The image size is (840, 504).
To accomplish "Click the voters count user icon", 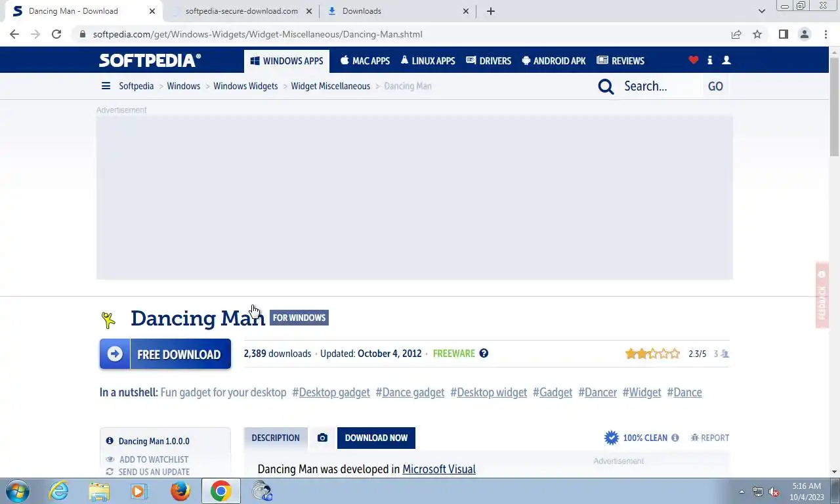I will click(724, 354).
